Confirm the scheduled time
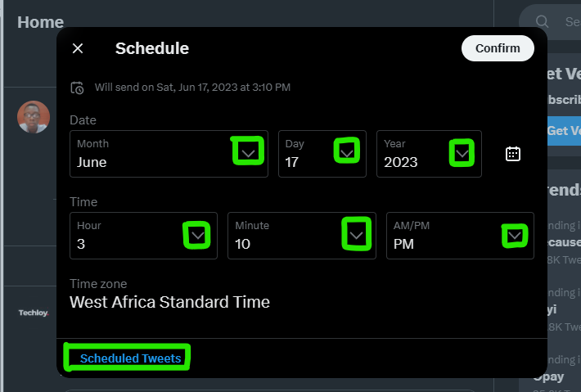The height and width of the screenshot is (392, 581). [x=498, y=48]
